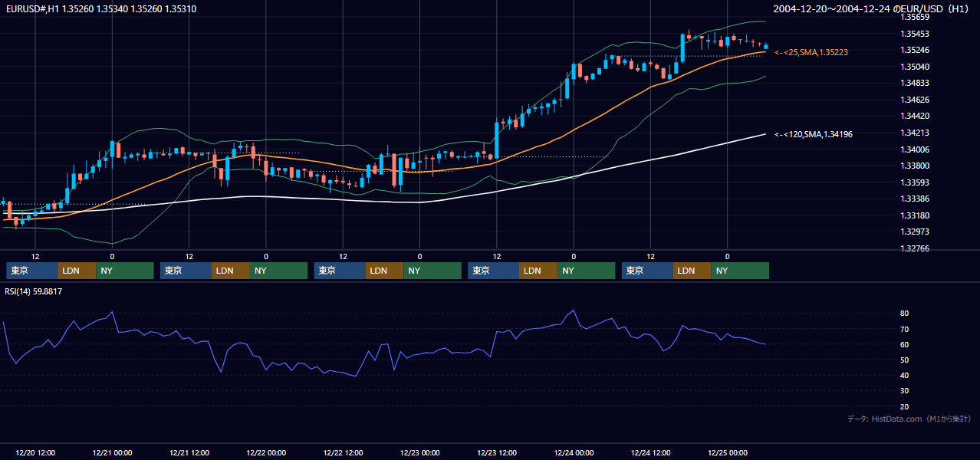Click the 12/24 00:00 time axis label
Viewport: 980px width, 460px height.
pos(574,452)
